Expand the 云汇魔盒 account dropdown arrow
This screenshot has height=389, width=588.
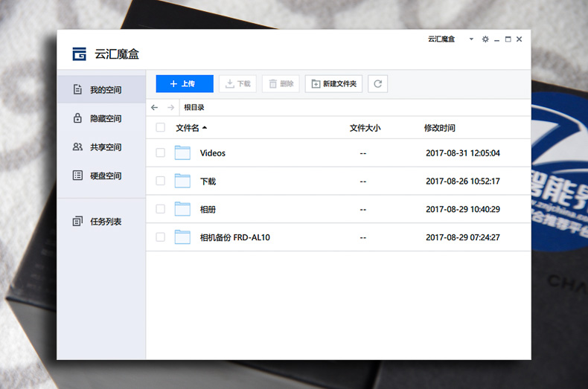click(470, 39)
